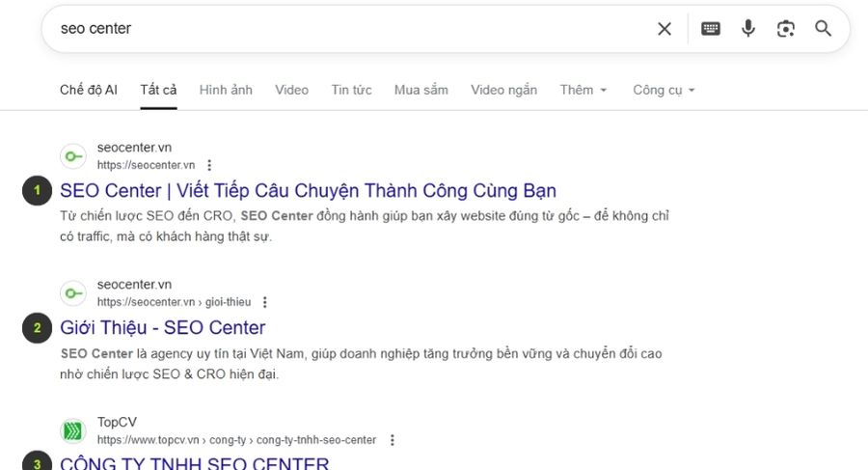
Task: Click the snippet starting 'Từ chiến lược SEO đến CRO'
Action: click(x=365, y=226)
